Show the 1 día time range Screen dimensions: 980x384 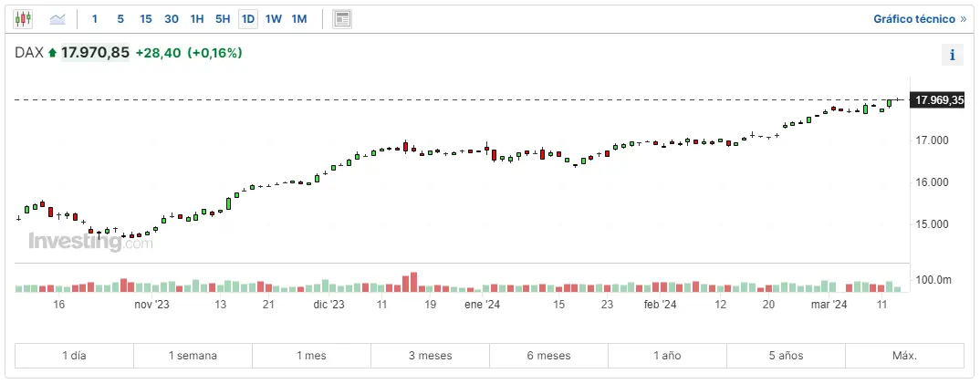click(74, 356)
